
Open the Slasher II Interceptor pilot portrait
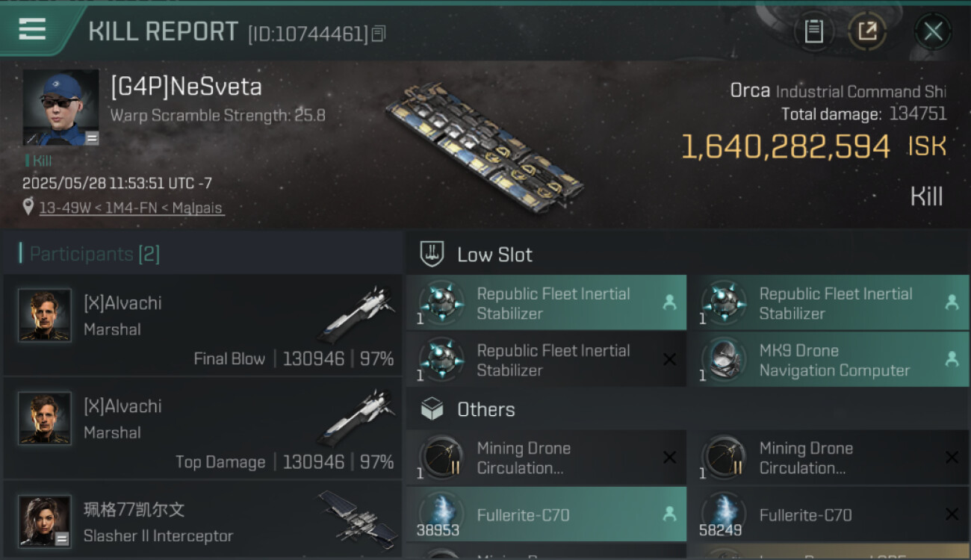tap(45, 520)
